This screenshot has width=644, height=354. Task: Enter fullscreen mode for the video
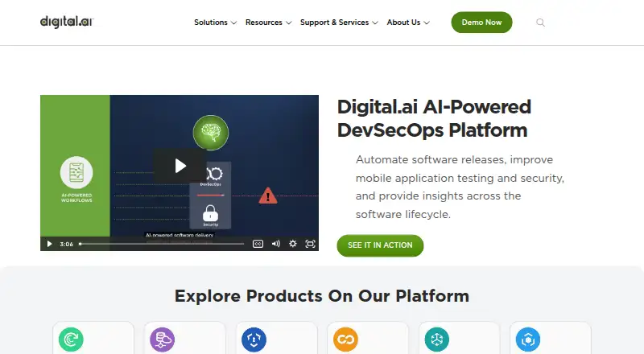(311, 244)
